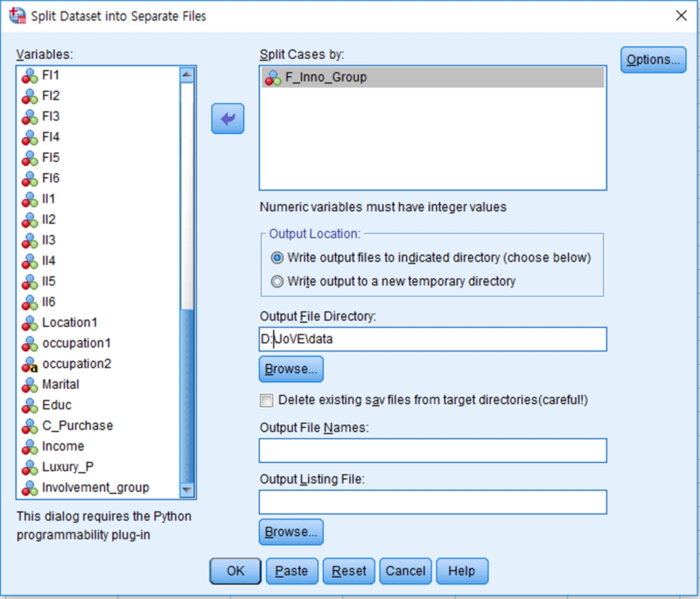The width and height of the screenshot is (700, 599).
Task: Select write output to indicated directory option
Action: tap(277, 258)
